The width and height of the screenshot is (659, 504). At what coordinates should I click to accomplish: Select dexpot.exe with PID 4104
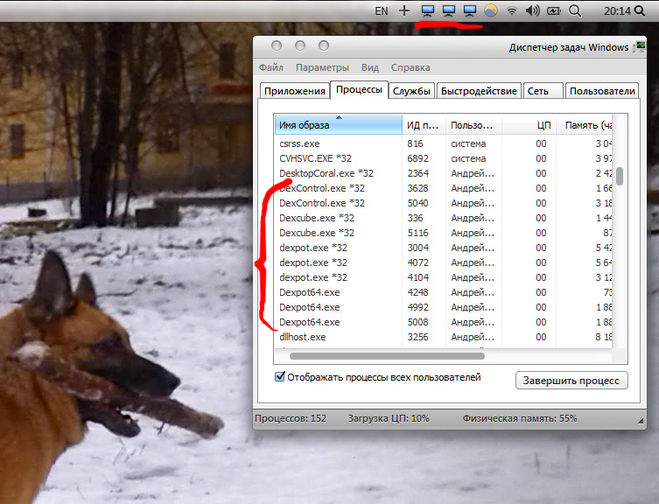[x=443, y=277]
